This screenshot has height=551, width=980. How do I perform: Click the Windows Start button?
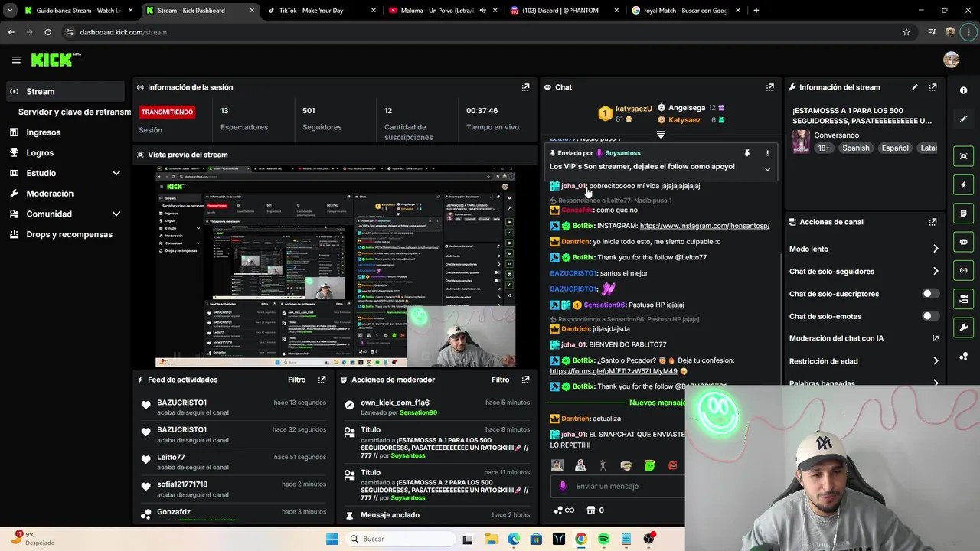[332, 539]
